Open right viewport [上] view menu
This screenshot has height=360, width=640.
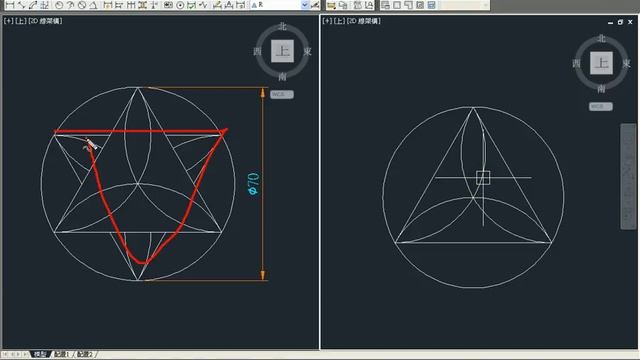click(339, 21)
